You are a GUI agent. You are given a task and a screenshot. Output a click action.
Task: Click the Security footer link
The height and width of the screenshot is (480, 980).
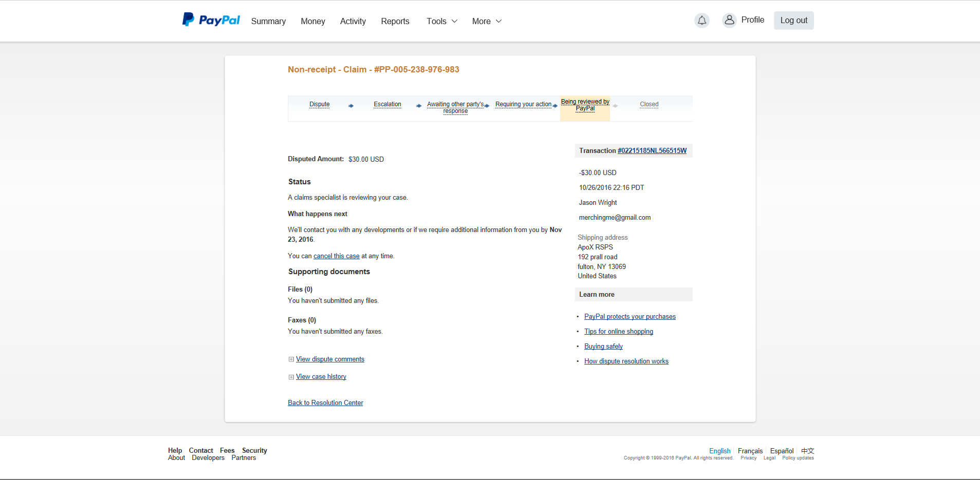coord(254,450)
